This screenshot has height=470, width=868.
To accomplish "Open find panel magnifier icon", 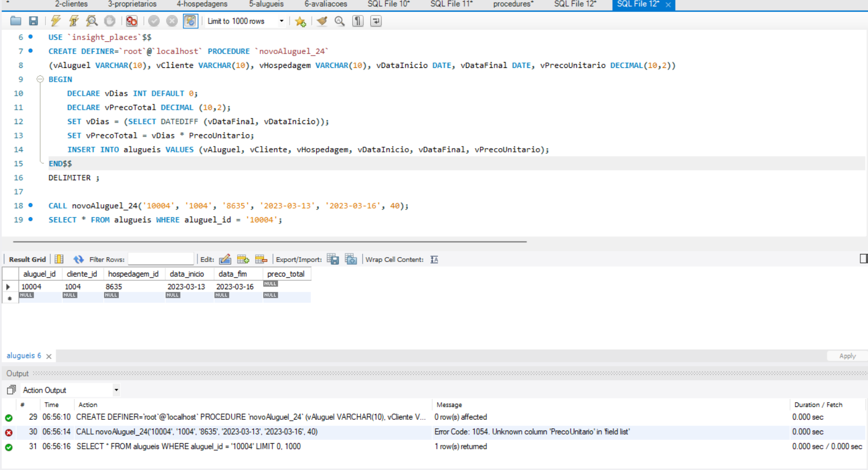I will tap(339, 21).
